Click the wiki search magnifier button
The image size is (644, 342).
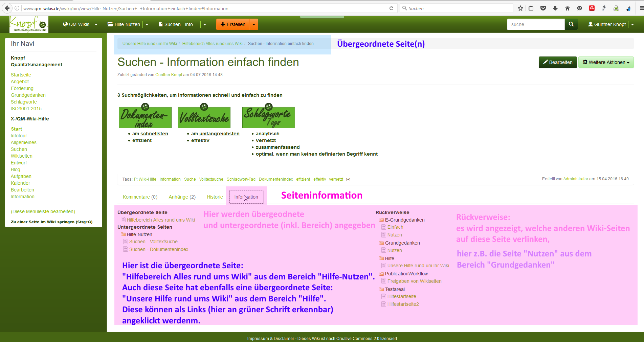click(571, 24)
